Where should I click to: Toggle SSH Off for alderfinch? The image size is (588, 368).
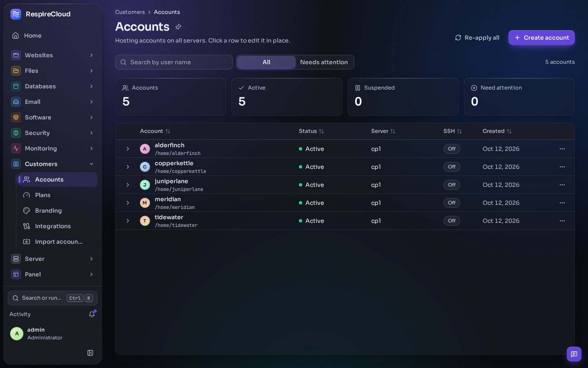coord(452,149)
